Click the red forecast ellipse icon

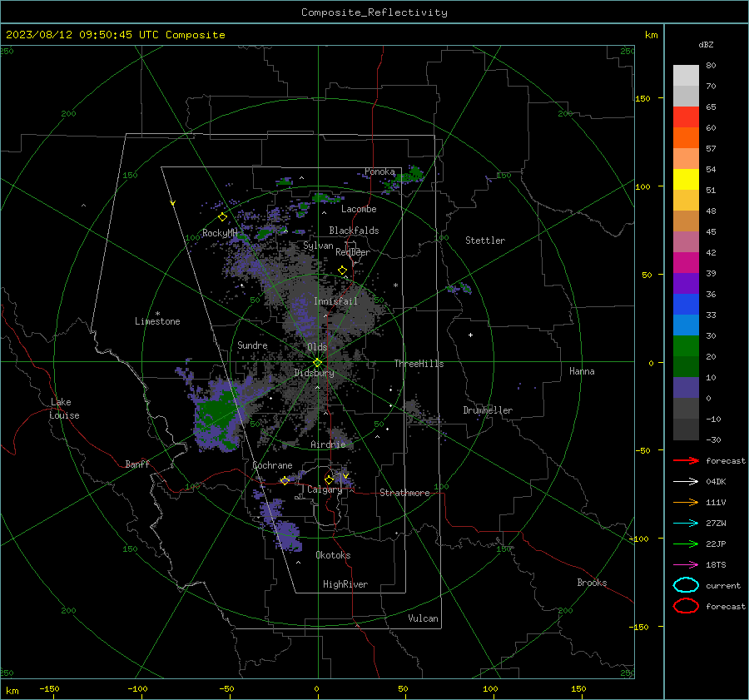686,606
